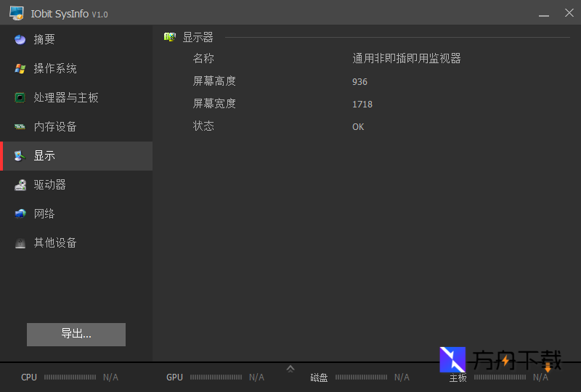Click the IObit SysInfo V1.0 title text
The width and height of the screenshot is (581, 392).
click(69, 14)
